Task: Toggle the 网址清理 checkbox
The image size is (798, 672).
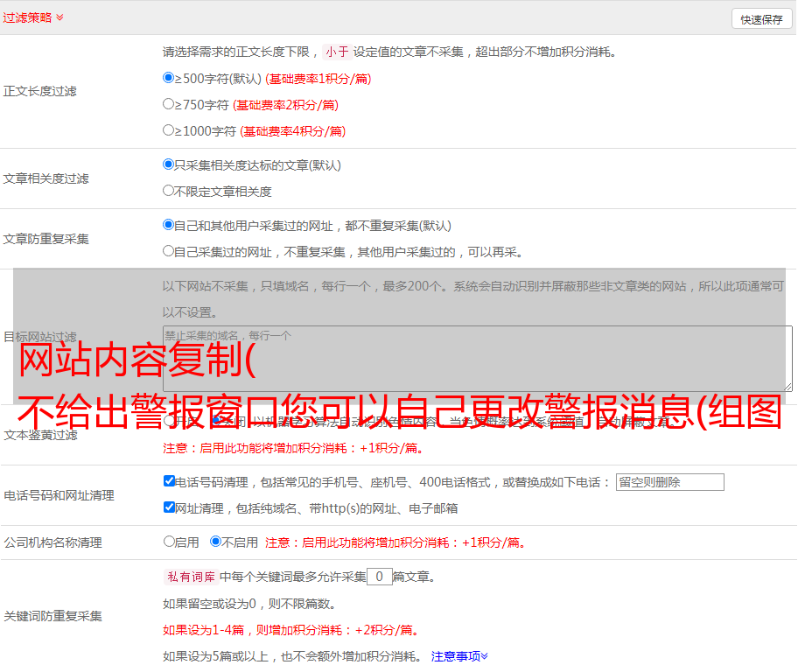Action: pyautogui.click(x=169, y=507)
